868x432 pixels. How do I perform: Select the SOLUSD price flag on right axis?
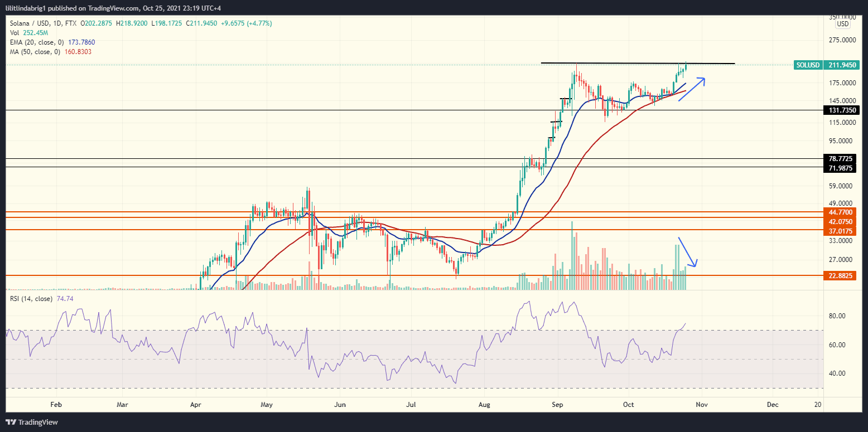click(808, 65)
